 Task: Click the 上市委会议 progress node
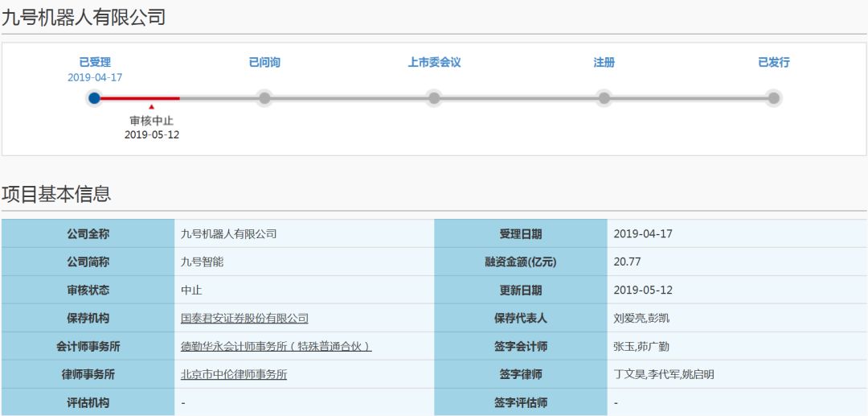[x=434, y=98]
